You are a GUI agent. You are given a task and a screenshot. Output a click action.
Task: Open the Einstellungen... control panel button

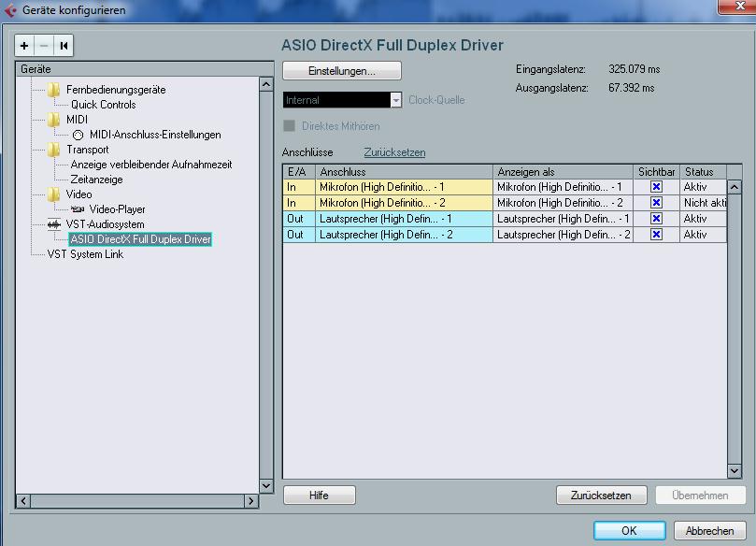342,71
